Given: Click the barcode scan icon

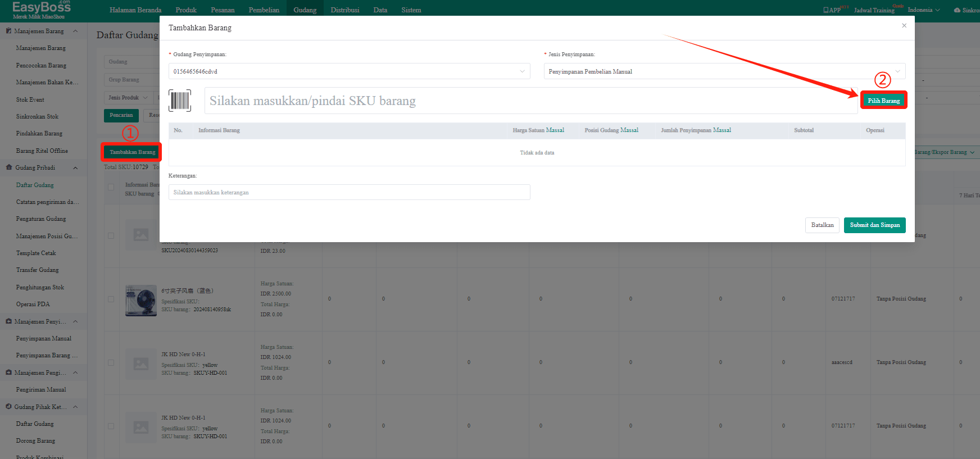Looking at the screenshot, I should pyautogui.click(x=180, y=101).
